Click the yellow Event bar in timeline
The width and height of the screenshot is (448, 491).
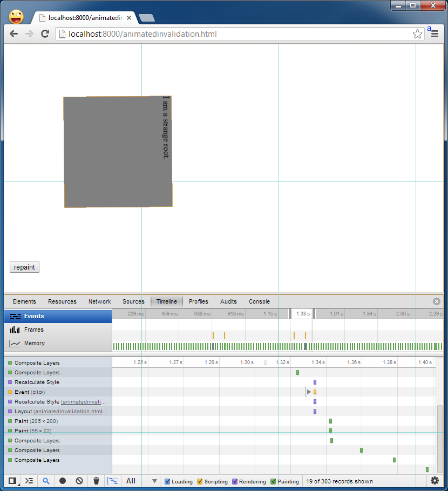point(315,392)
